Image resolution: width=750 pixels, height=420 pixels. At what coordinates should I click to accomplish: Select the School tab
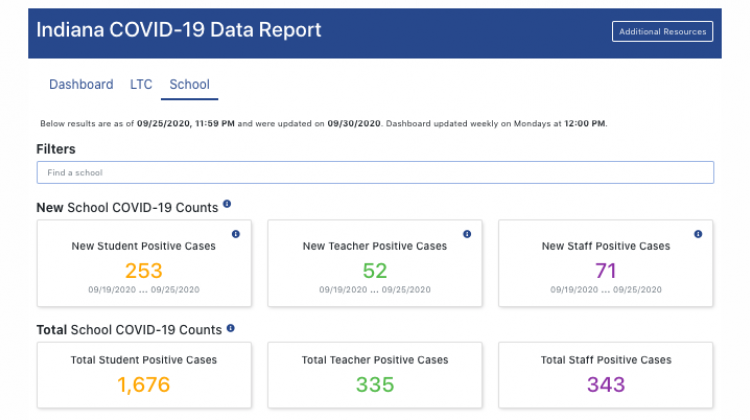tap(189, 85)
